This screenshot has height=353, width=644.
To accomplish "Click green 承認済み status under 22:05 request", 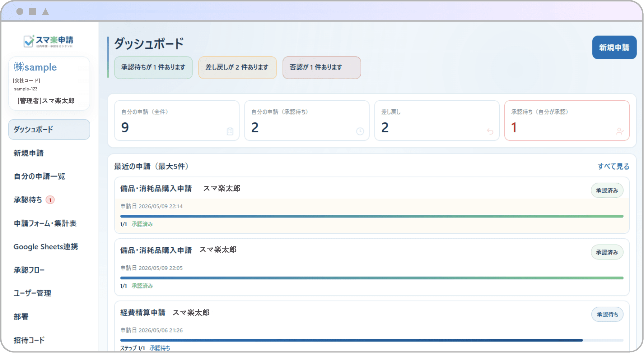I will tap(142, 286).
